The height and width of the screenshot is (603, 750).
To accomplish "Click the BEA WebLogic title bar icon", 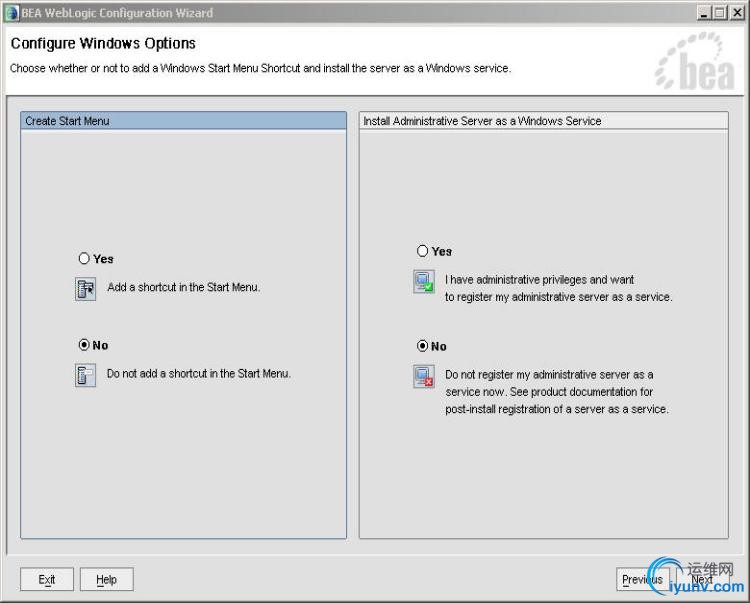I will point(11,13).
